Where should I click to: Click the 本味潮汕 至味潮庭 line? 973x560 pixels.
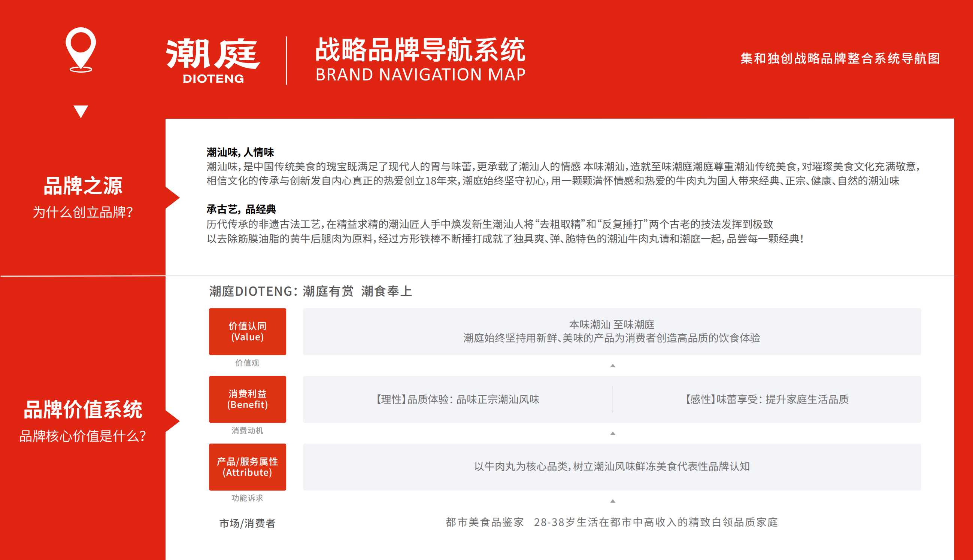click(612, 325)
